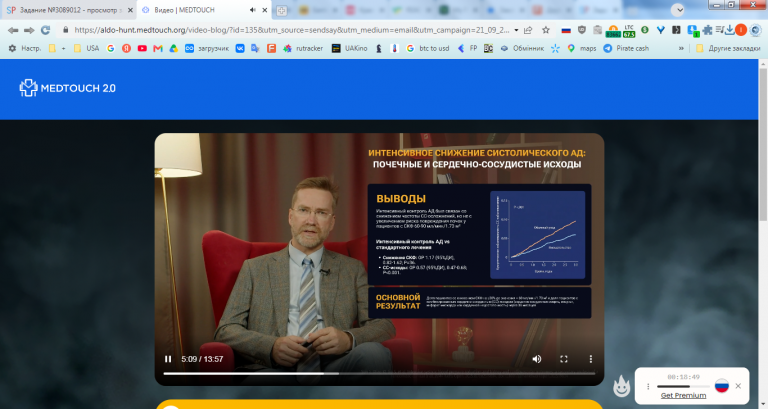The image size is (768, 409).
Task: Click the address bar URL field
Action: 291,30
